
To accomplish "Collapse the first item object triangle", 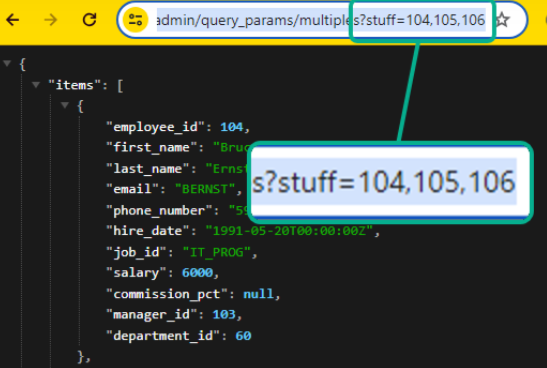I will pos(65,105).
